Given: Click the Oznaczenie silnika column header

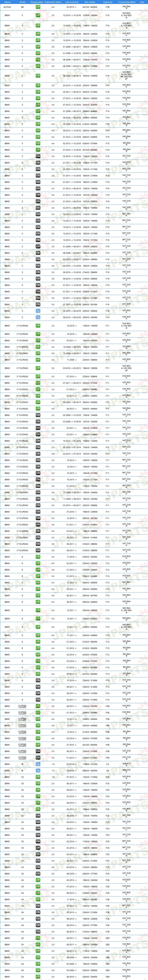Looking at the screenshot, I should click(x=126, y=2).
